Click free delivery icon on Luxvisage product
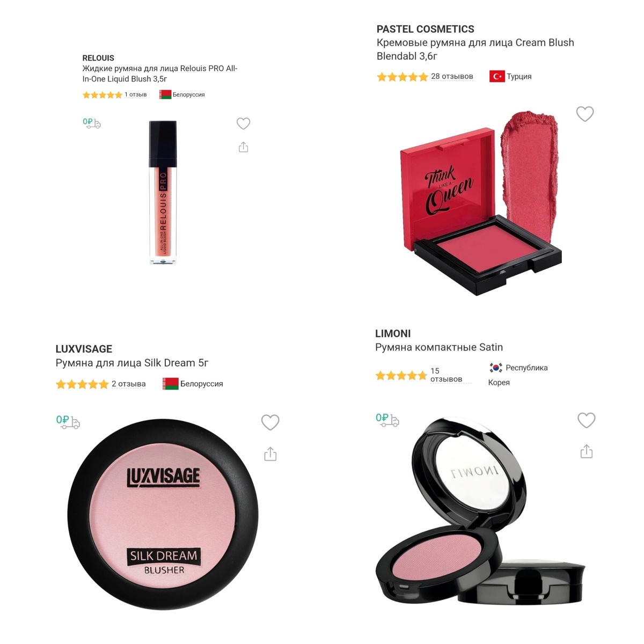The width and height of the screenshot is (644, 644). [68, 422]
